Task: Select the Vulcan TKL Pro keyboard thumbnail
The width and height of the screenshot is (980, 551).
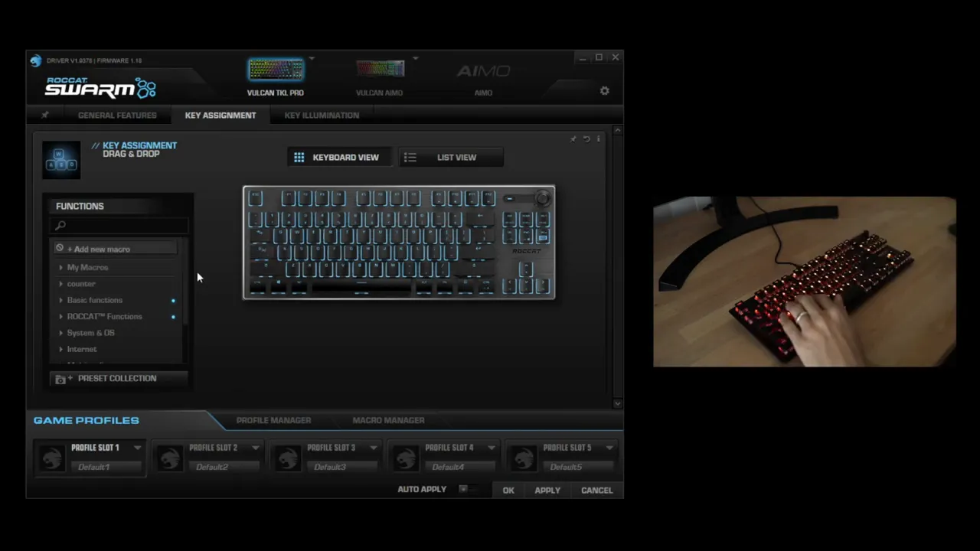Action: [276, 70]
